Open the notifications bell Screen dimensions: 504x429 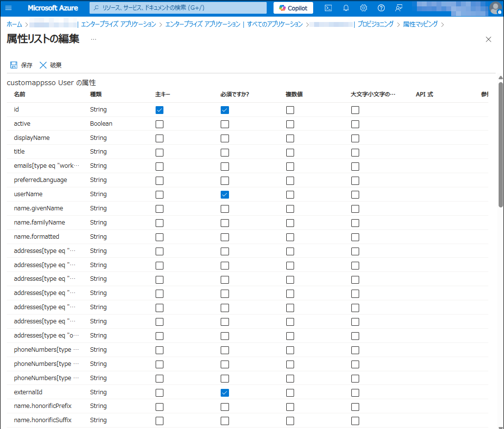(x=346, y=8)
